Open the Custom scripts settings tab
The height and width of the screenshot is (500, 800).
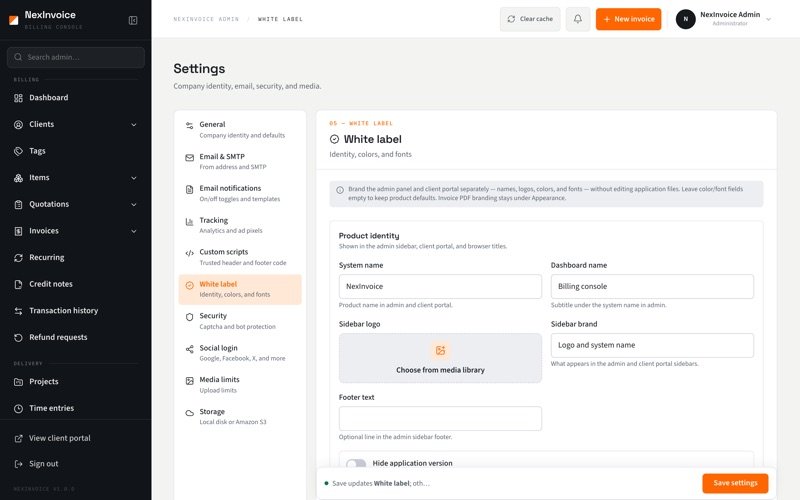pos(240,257)
